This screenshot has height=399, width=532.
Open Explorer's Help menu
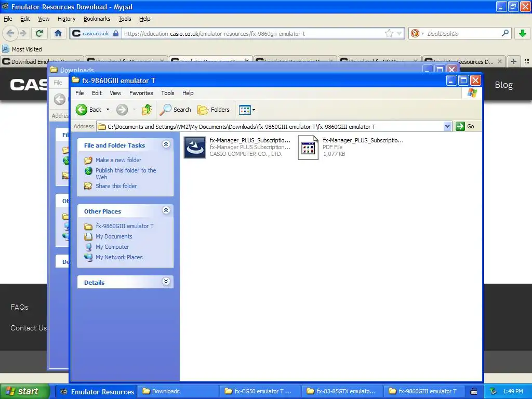[188, 93]
